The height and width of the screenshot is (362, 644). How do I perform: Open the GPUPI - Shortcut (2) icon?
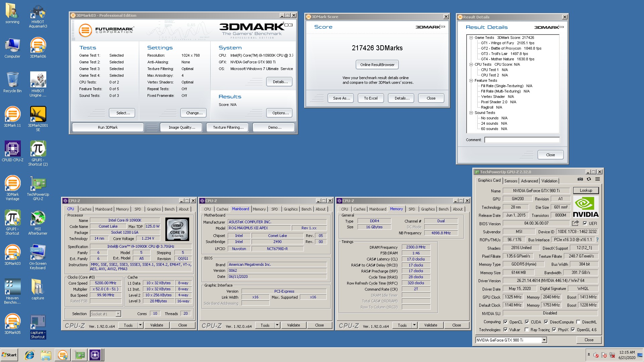(38, 154)
